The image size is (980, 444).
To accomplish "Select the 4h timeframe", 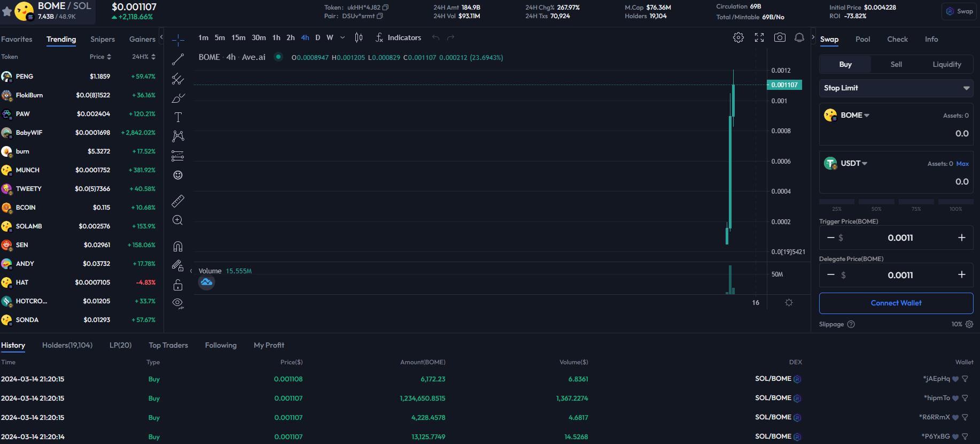I will pos(305,37).
